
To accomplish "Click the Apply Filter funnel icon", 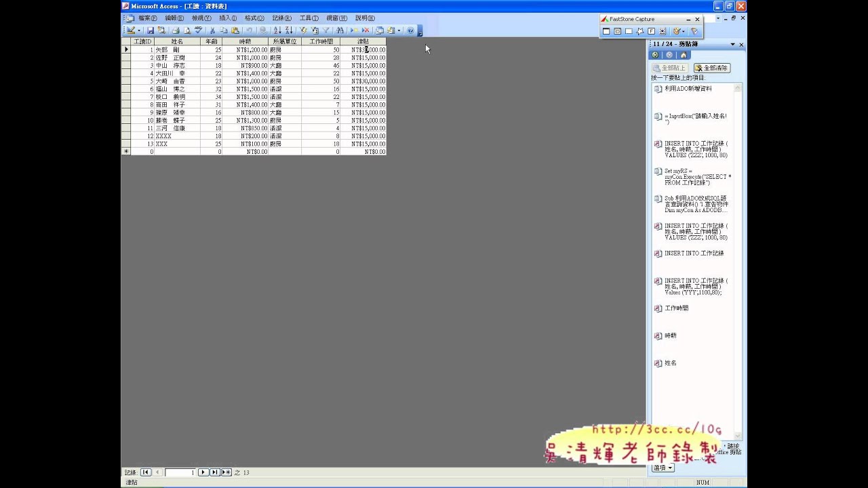I will (x=326, y=30).
